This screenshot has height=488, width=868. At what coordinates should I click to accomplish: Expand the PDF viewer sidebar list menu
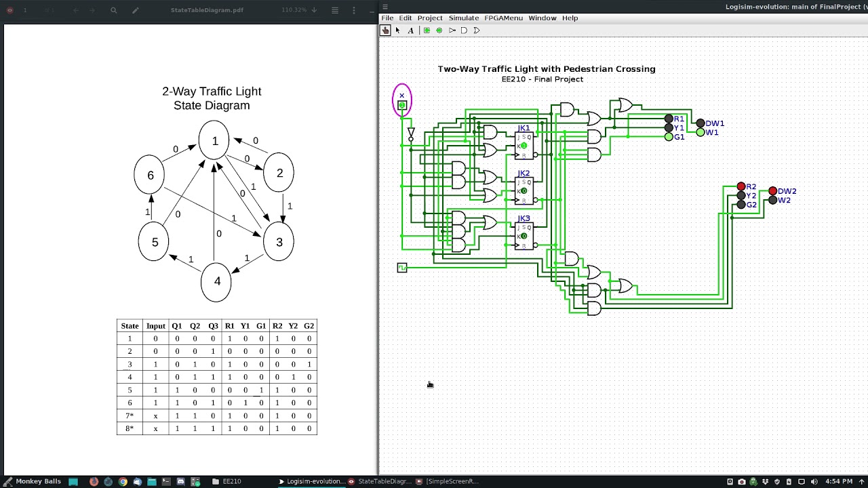pyautogui.click(x=335, y=10)
